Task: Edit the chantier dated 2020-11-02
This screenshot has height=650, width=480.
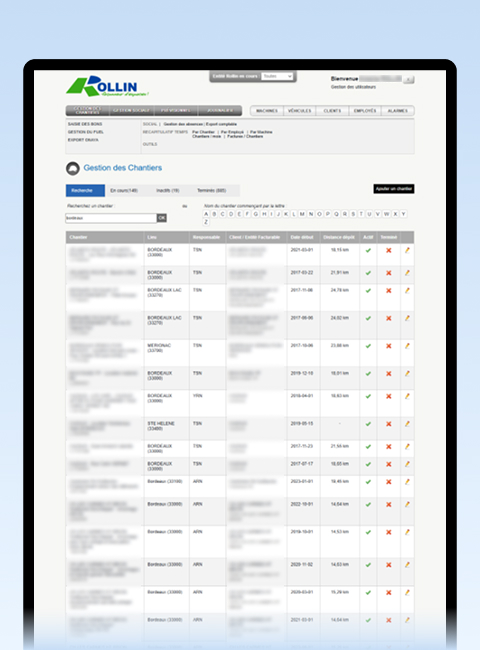Action: (x=407, y=565)
